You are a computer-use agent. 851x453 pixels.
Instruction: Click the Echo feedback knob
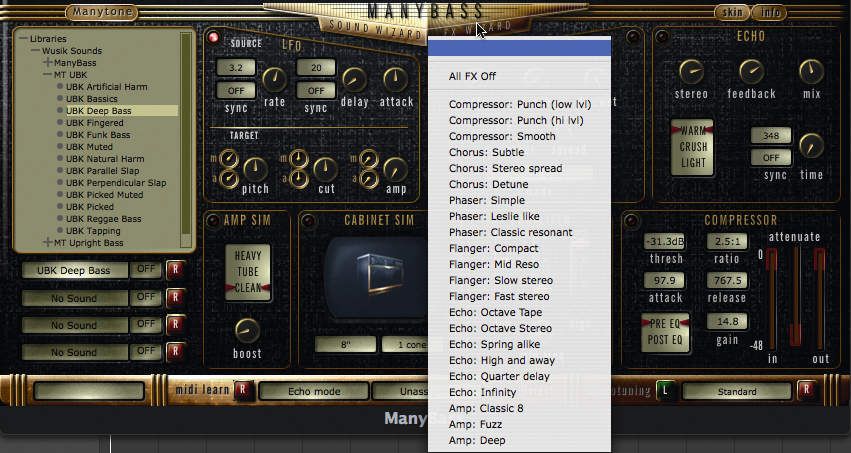pos(752,71)
